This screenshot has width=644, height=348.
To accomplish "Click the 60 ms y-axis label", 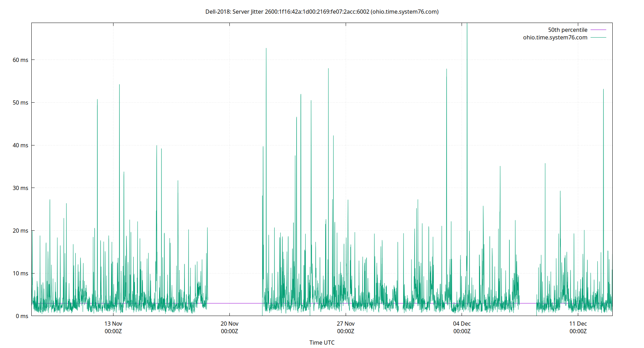I will coord(19,60).
